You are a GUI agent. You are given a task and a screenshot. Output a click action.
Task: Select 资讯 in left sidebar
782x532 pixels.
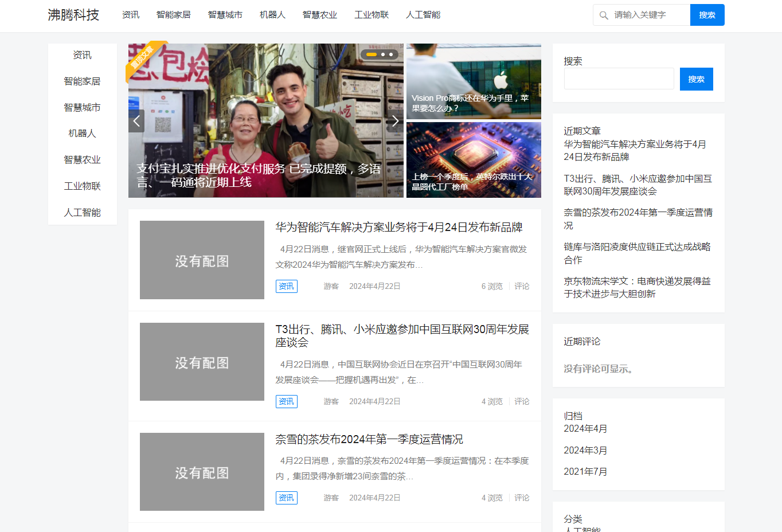(82, 55)
